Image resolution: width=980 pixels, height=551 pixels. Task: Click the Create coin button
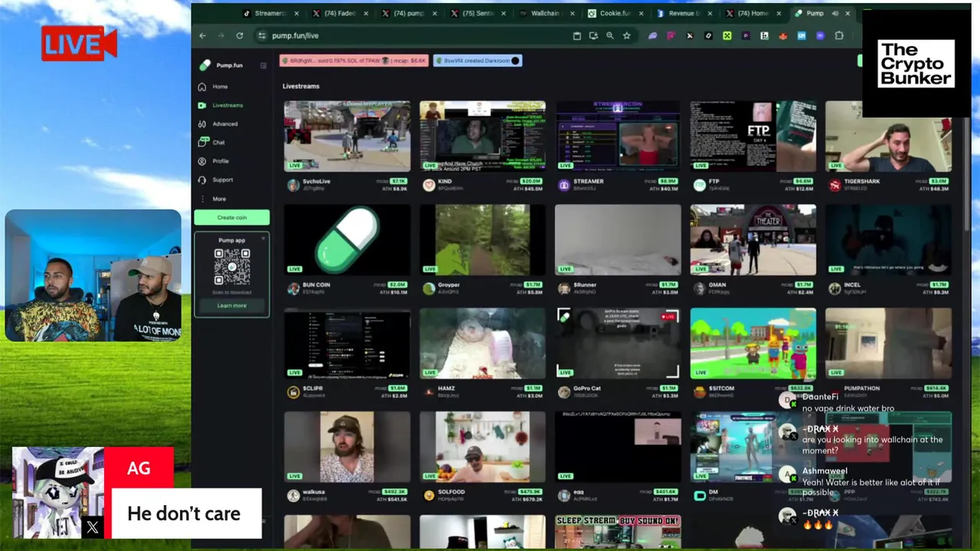click(x=231, y=217)
